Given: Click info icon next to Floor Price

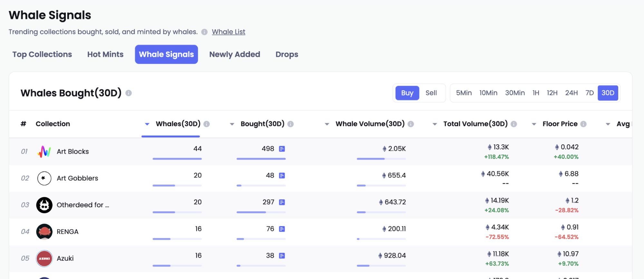Looking at the screenshot, I should pos(583,124).
